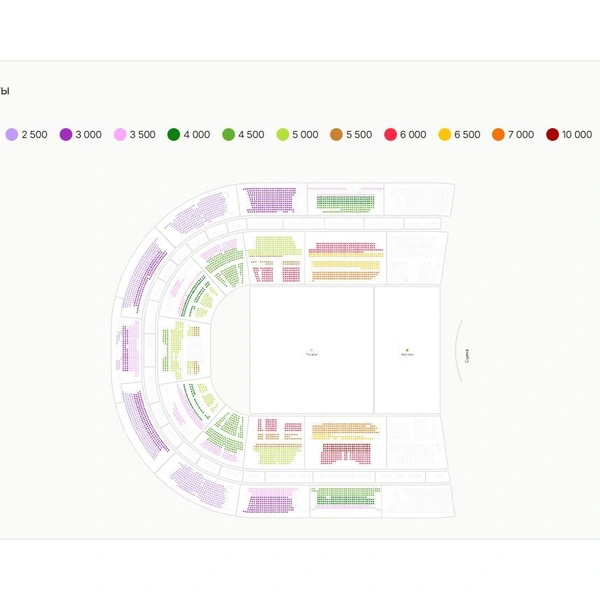600x600 pixels.
Task: Choose the 4 000 dark green swatch
Action: pyautogui.click(x=174, y=134)
